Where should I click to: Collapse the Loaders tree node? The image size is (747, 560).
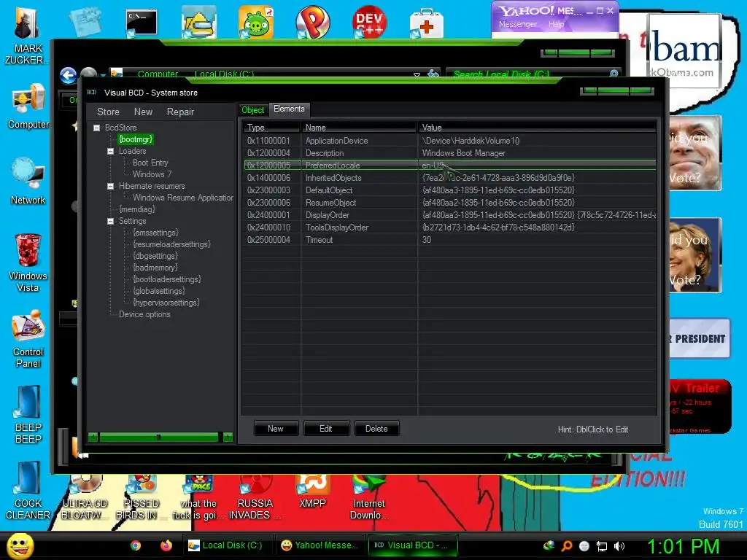[x=111, y=151]
